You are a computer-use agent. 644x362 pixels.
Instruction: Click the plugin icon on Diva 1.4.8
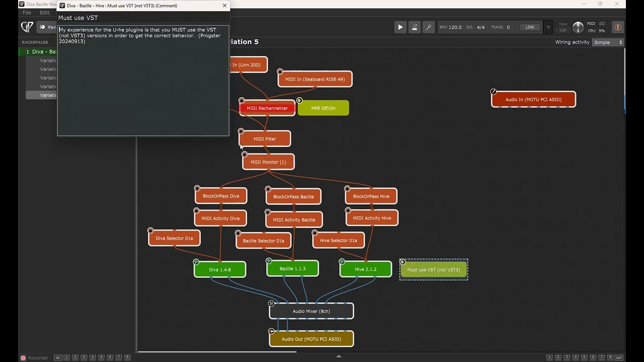(196, 262)
